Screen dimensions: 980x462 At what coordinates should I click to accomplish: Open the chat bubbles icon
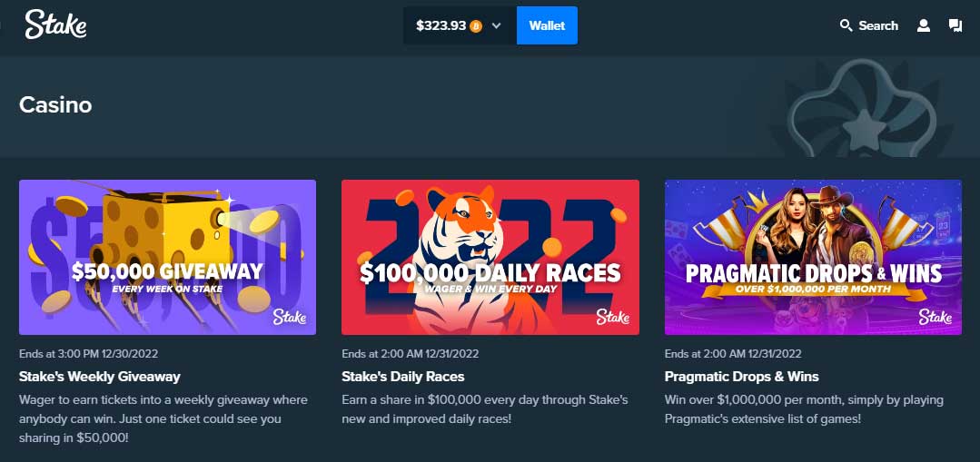point(955,25)
